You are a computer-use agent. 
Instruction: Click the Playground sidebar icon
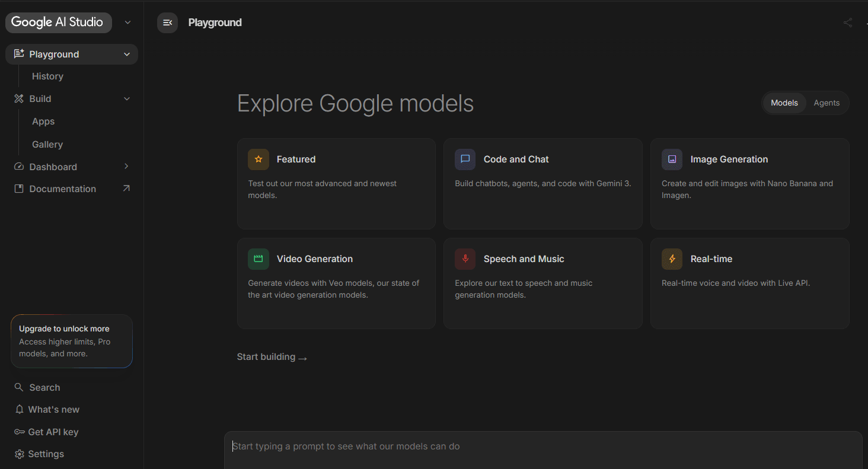(x=19, y=54)
